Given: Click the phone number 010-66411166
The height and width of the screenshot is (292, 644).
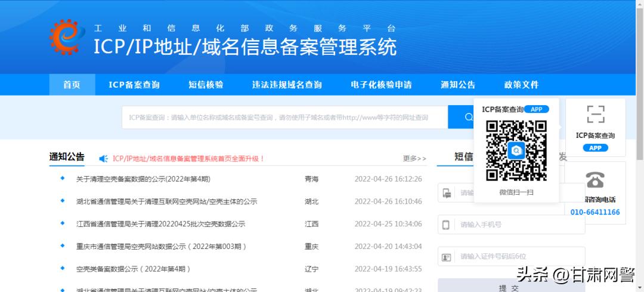Looking at the screenshot, I should (x=595, y=212).
